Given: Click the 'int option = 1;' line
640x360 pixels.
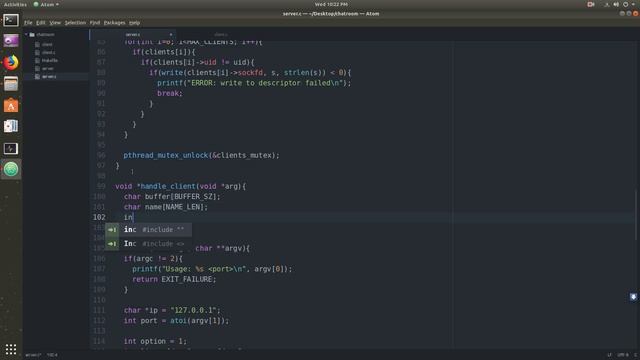Looking at the screenshot, I should tap(156, 341).
